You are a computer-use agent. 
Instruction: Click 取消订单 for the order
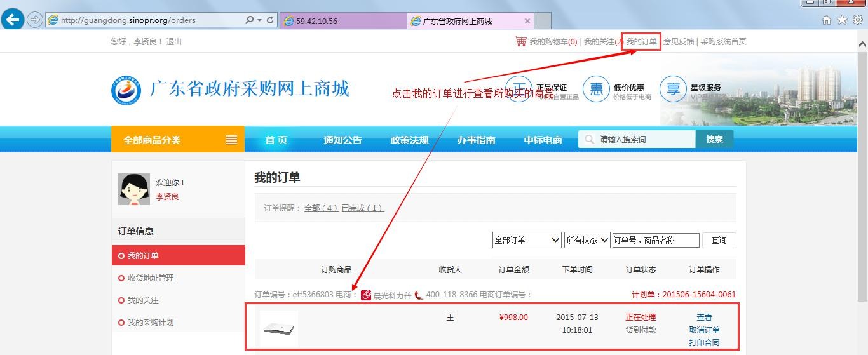(704, 330)
